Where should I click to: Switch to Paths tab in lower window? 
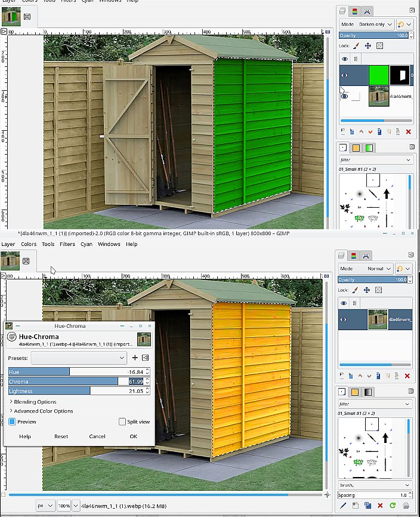tap(366, 256)
